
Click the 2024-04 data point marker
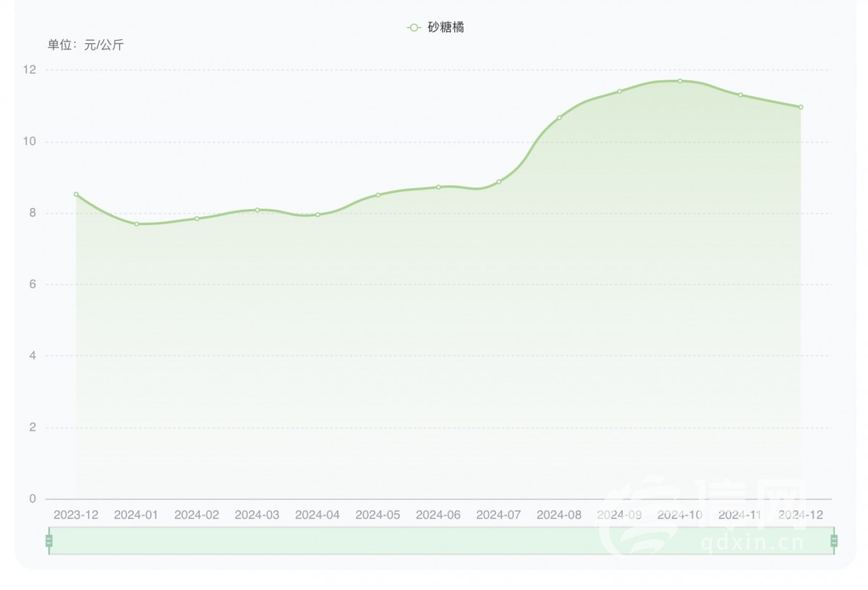pyautogui.click(x=318, y=214)
